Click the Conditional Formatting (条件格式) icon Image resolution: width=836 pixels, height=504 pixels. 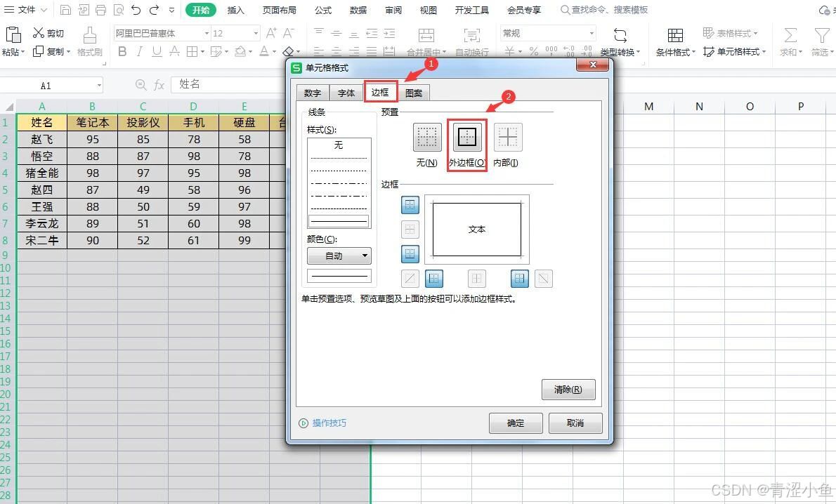click(x=675, y=35)
